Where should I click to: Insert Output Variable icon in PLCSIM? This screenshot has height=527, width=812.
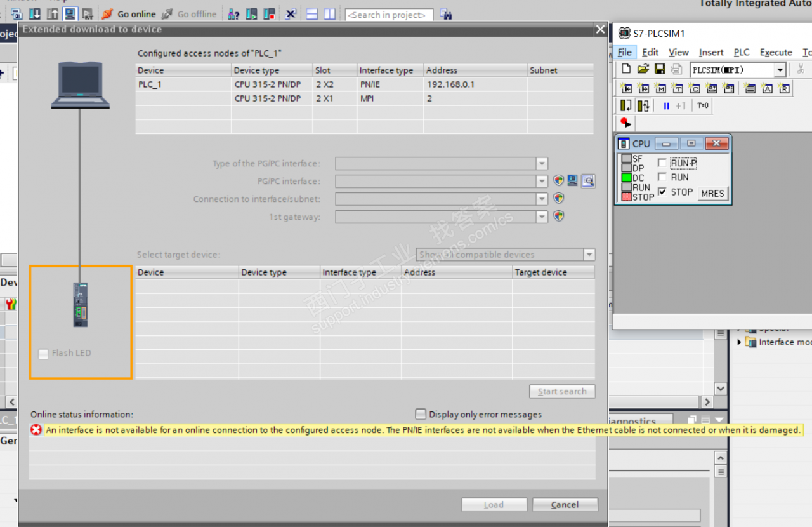coord(643,88)
